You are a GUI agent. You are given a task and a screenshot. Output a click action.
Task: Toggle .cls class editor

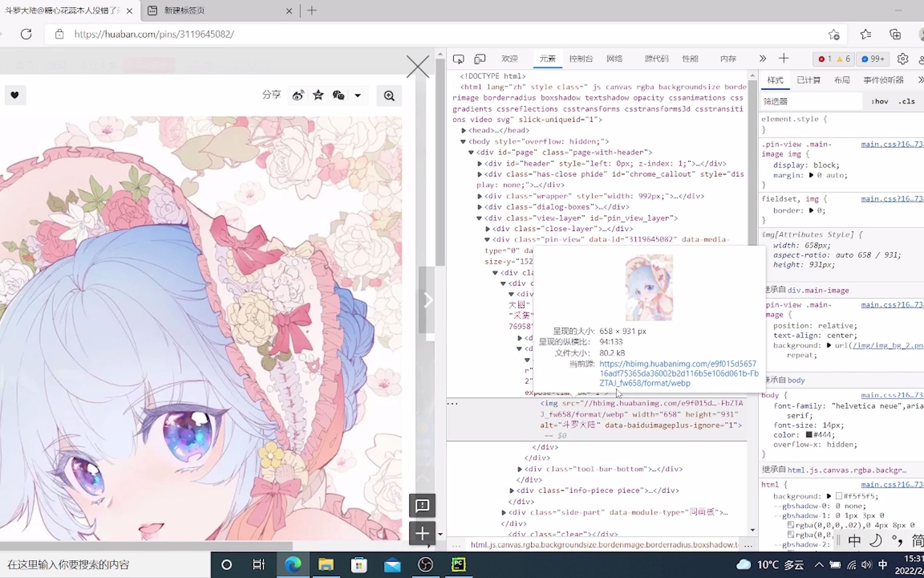coord(907,101)
